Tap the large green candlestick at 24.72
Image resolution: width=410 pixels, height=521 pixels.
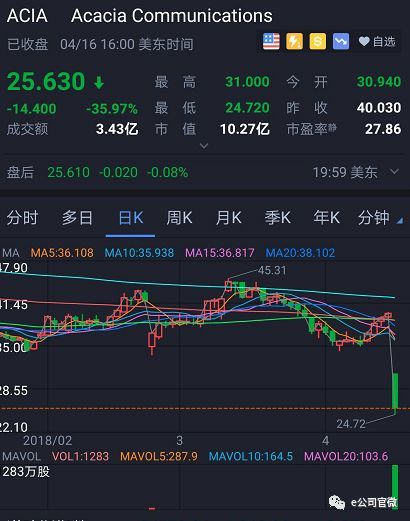(395, 392)
